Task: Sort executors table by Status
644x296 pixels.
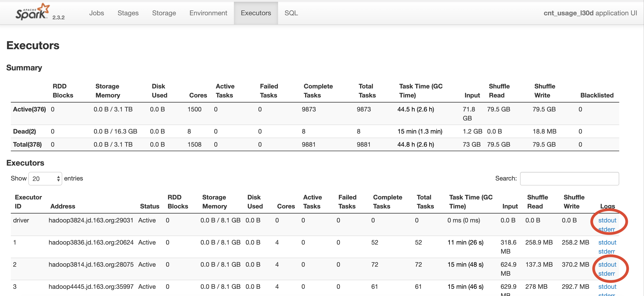Action: click(x=149, y=206)
